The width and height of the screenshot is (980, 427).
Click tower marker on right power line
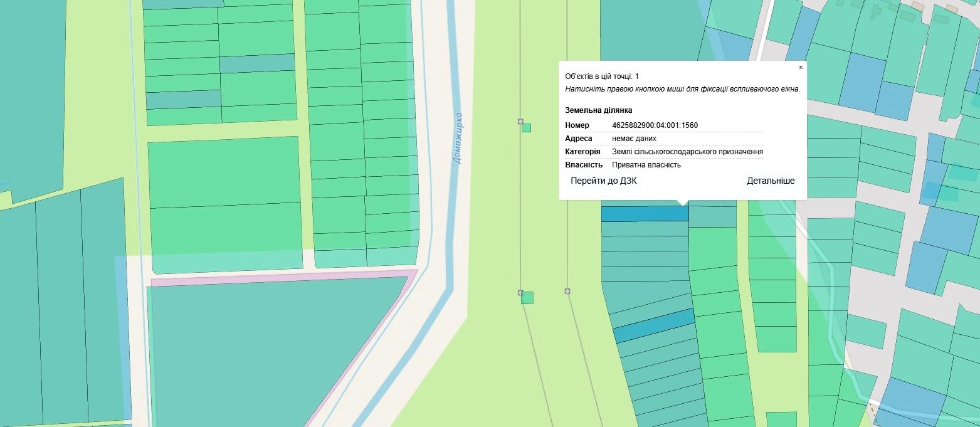click(567, 291)
